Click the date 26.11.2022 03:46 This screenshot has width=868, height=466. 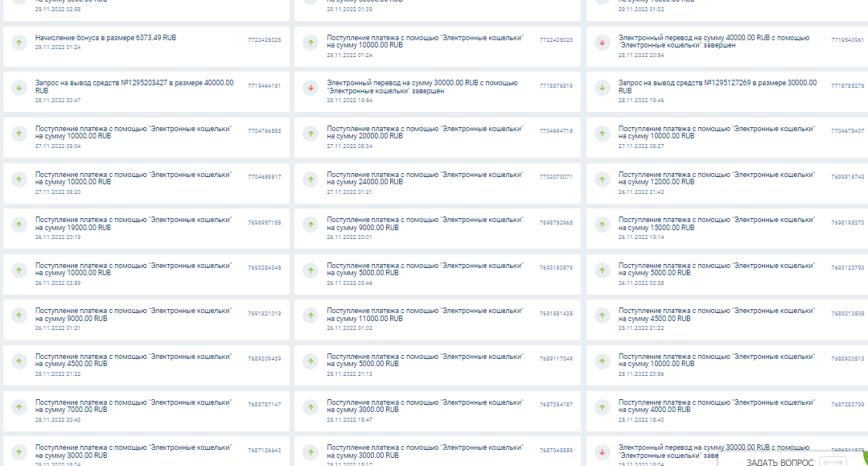click(x=349, y=282)
